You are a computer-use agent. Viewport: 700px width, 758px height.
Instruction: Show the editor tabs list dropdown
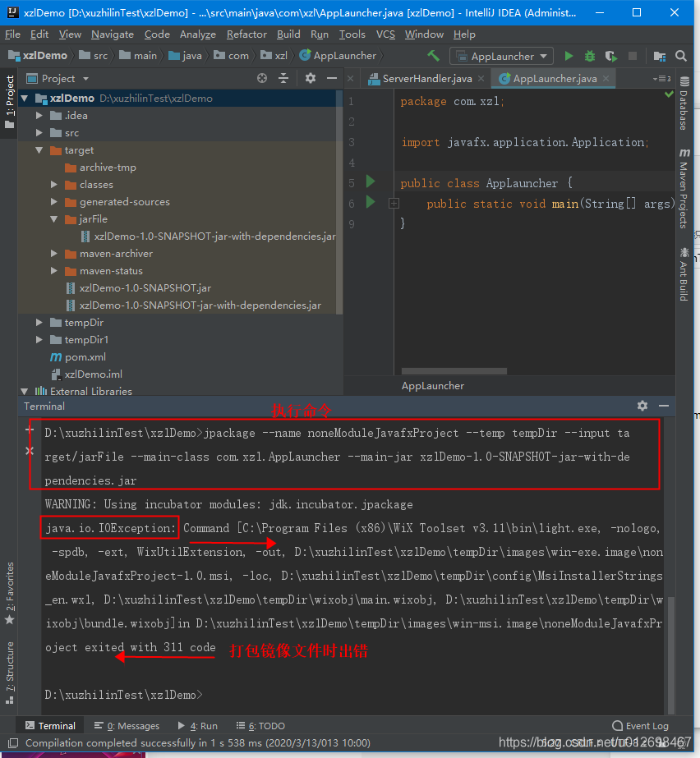(661, 78)
